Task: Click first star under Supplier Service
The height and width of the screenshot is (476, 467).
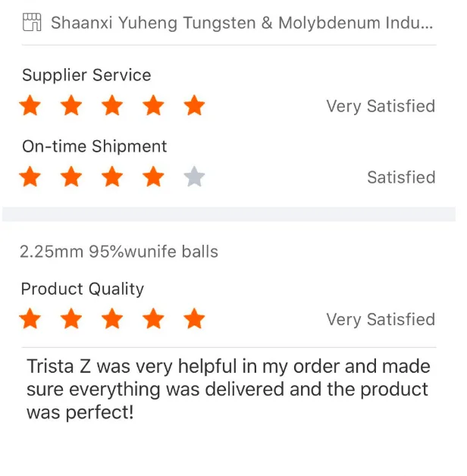Action: click(x=30, y=106)
